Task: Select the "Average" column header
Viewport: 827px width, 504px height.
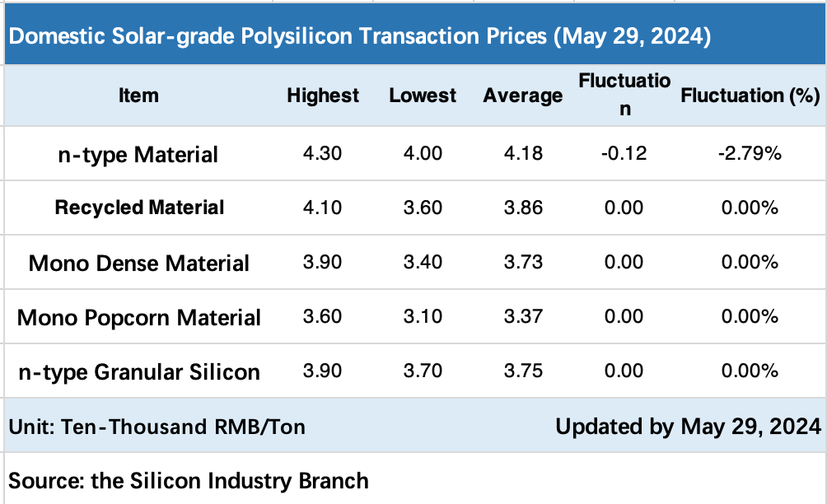Action: (x=523, y=96)
